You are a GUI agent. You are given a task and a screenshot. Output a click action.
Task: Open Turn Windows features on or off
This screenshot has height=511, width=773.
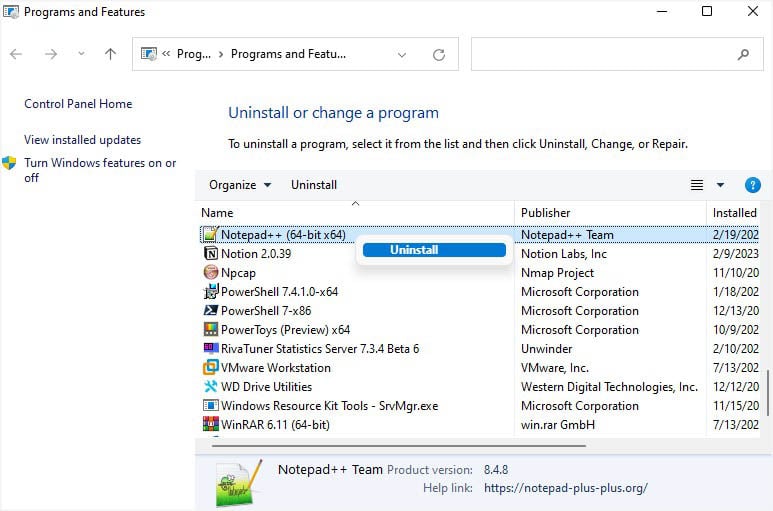(100, 170)
